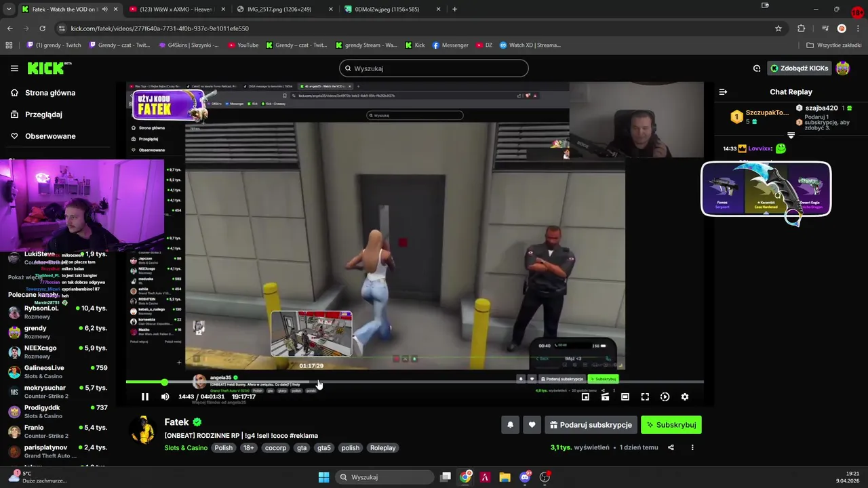
Task: Click the green Subskrybuj button
Action: (671, 425)
